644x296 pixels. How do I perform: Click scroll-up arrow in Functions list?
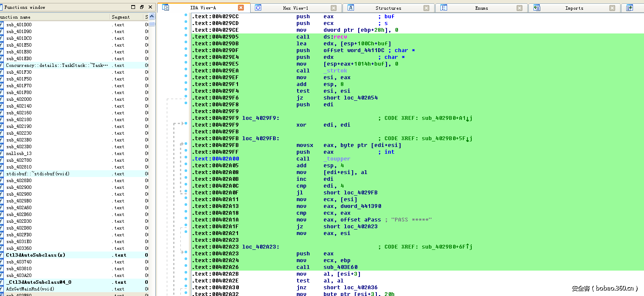[152, 17]
